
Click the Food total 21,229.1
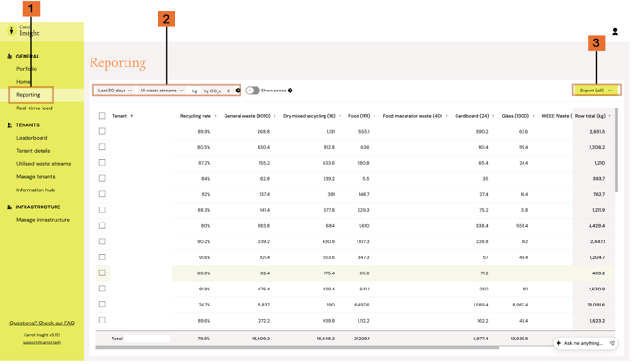click(x=361, y=339)
